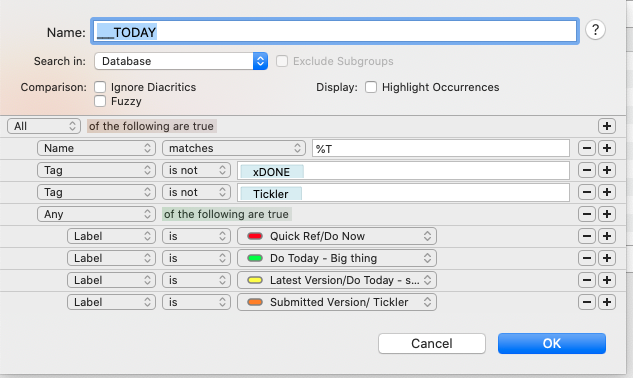
Task: Enable Highlight Occurrences checkbox
Action: [x=371, y=87]
